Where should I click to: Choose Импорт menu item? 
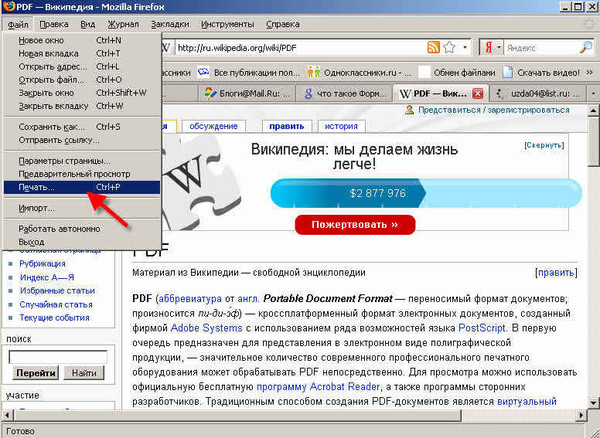click(x=82, y=208)
